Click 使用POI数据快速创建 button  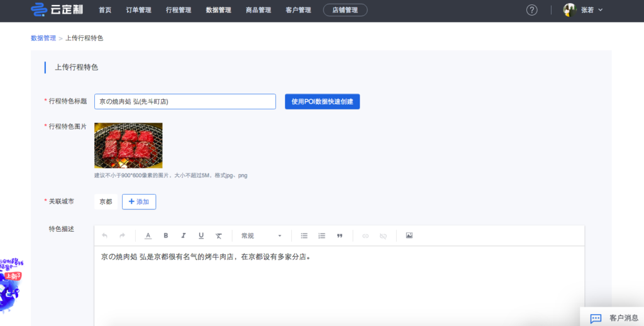pyautogui.click(x=323, y=102)
